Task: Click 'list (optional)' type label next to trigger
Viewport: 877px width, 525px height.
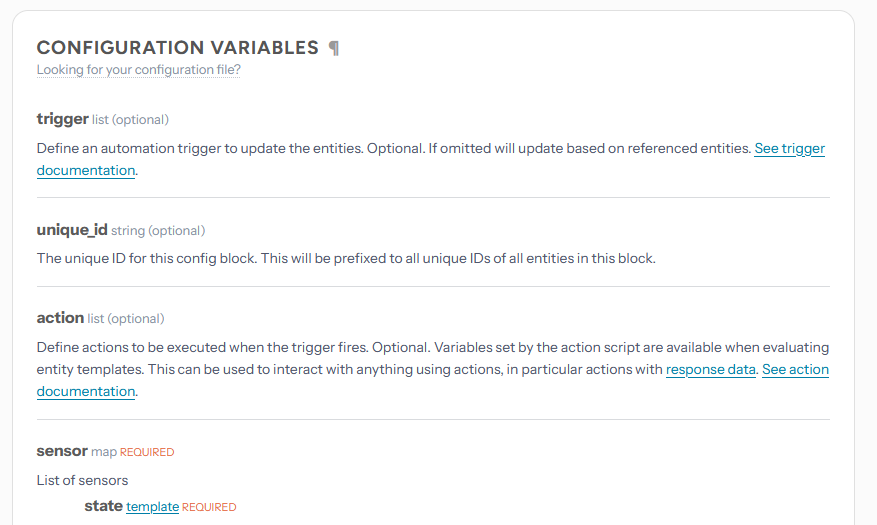Action: point(130,120)
